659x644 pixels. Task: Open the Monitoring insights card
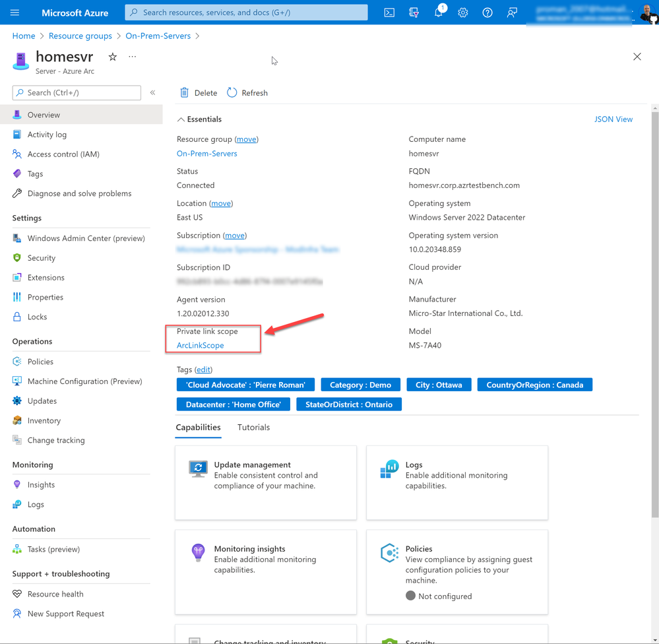point(266,572)
